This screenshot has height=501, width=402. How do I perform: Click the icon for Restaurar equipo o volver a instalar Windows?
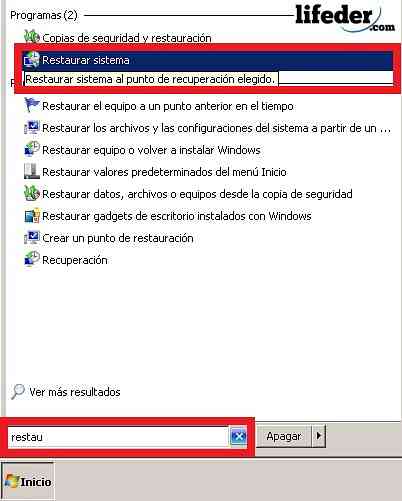[x=32, y=150]
